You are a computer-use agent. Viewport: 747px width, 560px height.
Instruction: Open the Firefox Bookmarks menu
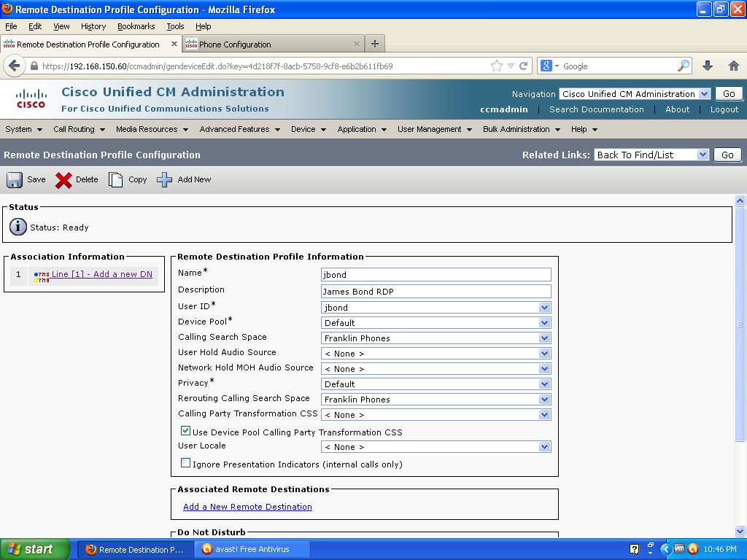[x=136, y=26]
